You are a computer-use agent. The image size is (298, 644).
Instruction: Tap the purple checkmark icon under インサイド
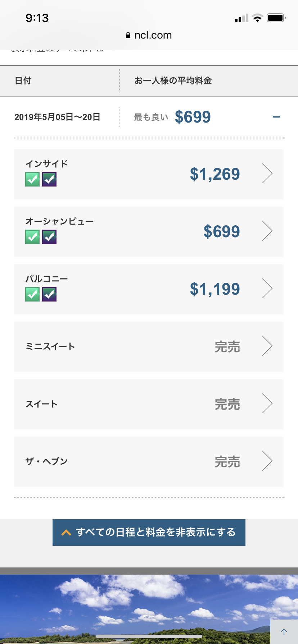[x=49, y=179]
